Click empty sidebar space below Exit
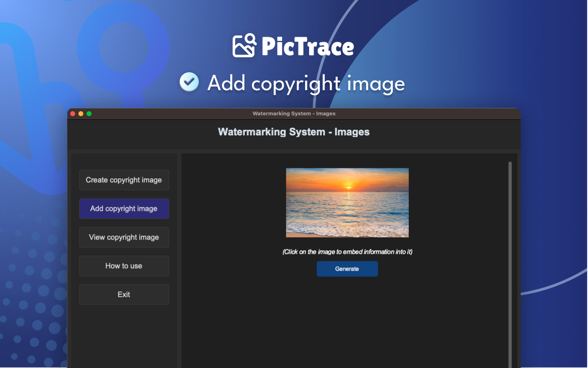This screenshot has width=588, height=368. coord(124,335)
